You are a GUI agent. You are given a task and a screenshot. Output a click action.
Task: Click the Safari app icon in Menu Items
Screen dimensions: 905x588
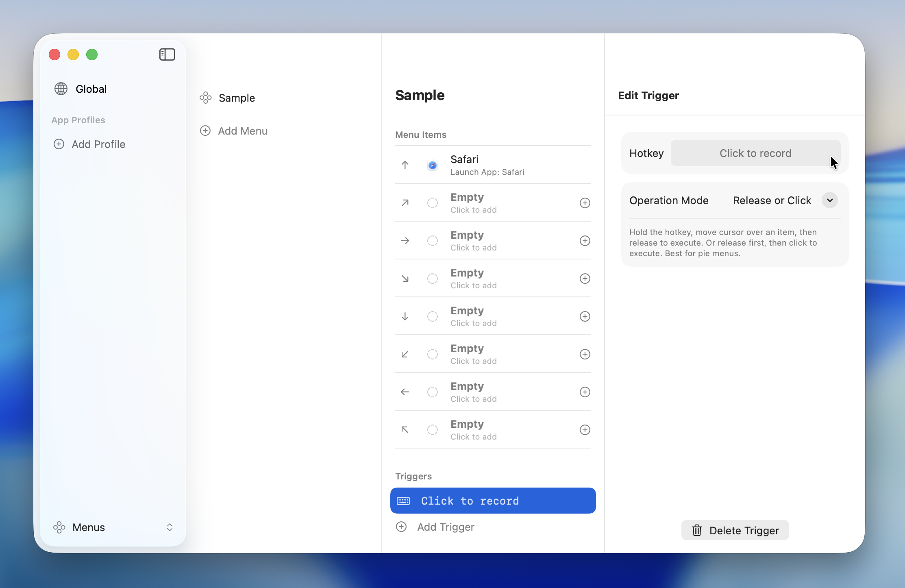(x=432, y=165)
